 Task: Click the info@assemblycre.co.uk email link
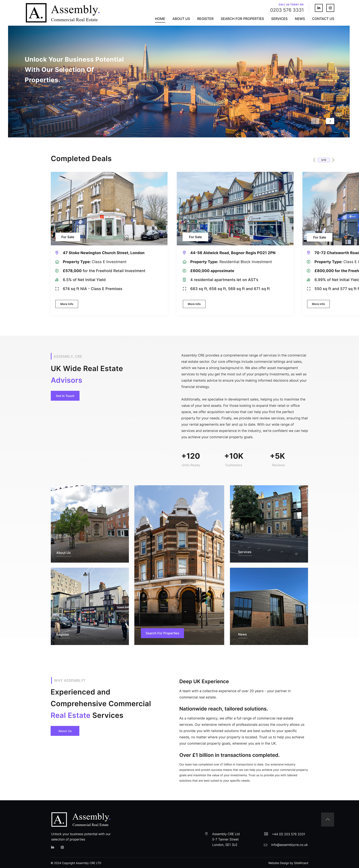pyautogui.click(x=289, y=845)
